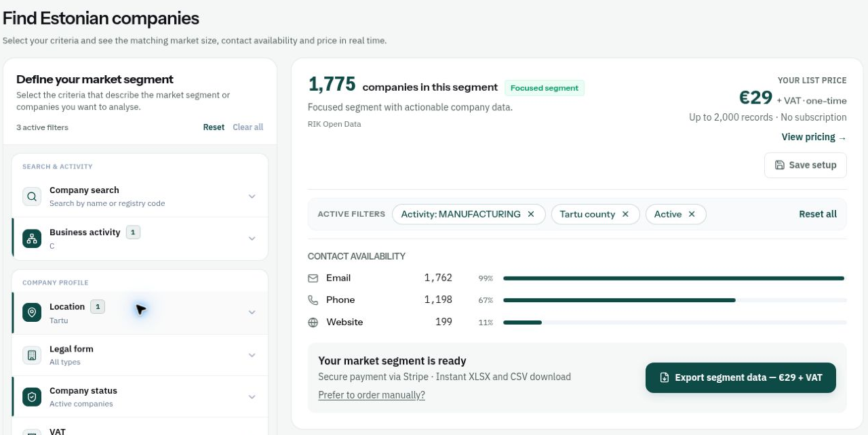The height and width of the screenshot is (435, 868).
Task: Click the 67% phone percentage
Action: tap(486, 300)
